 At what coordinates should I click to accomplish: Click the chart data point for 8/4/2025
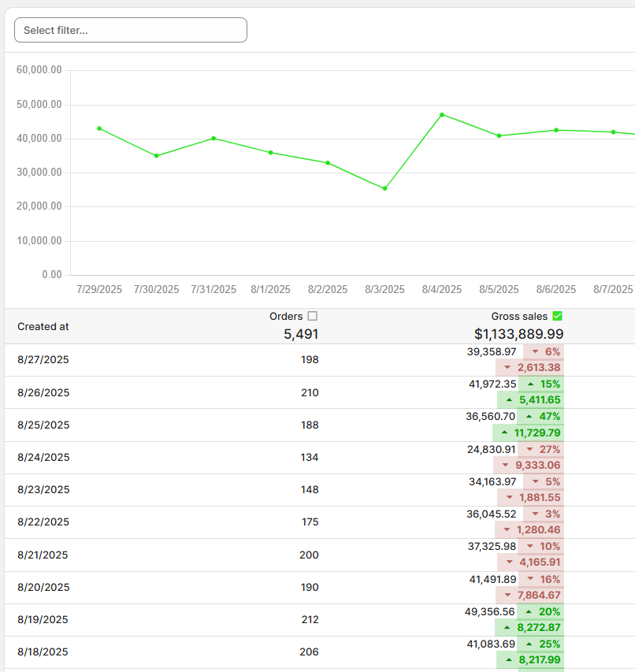coord(442,114)
